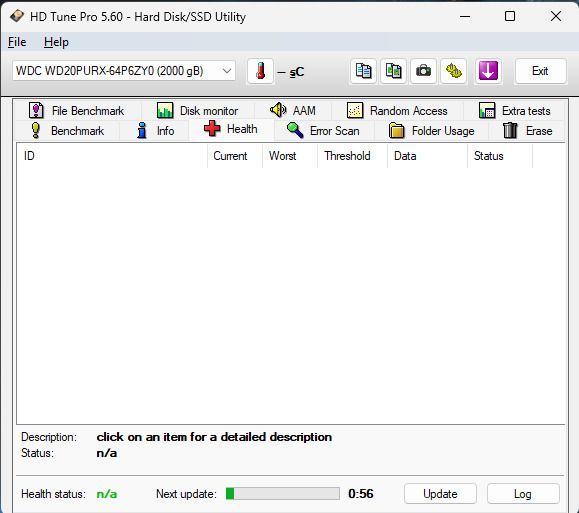Viewport: 579px width, 513px height.
Task: Switch to the Benchmark tab
Action: point(67,131)
